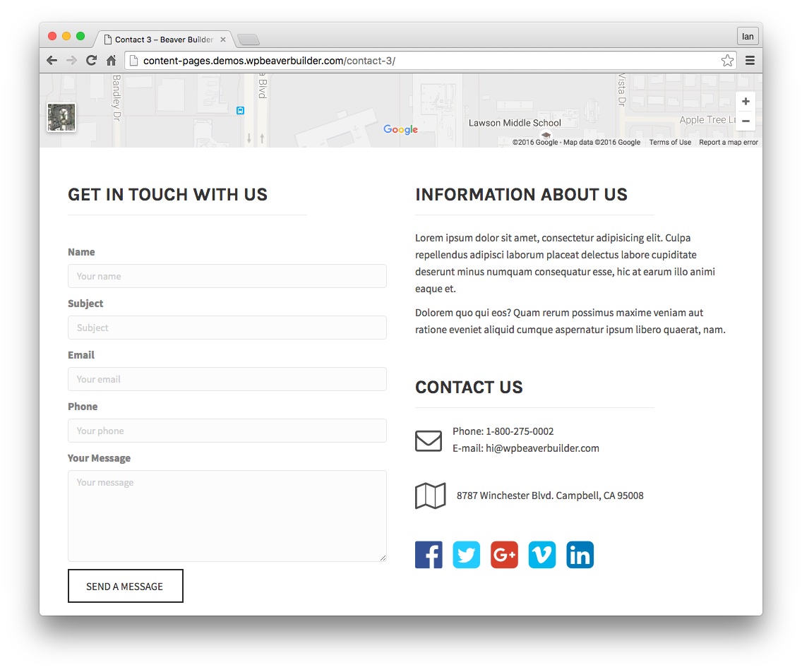Focus the Your email input field
This screenshot has width=802, height=672.
point(227,379)
